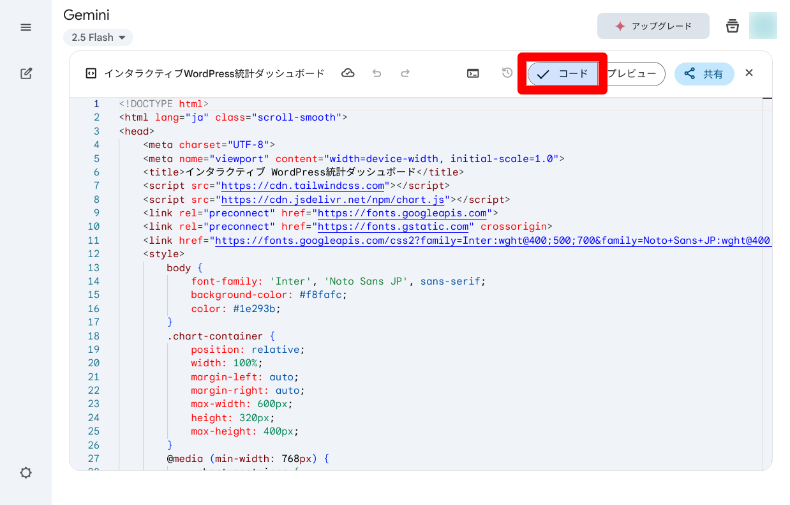Undo the last edit

[377, 74]
